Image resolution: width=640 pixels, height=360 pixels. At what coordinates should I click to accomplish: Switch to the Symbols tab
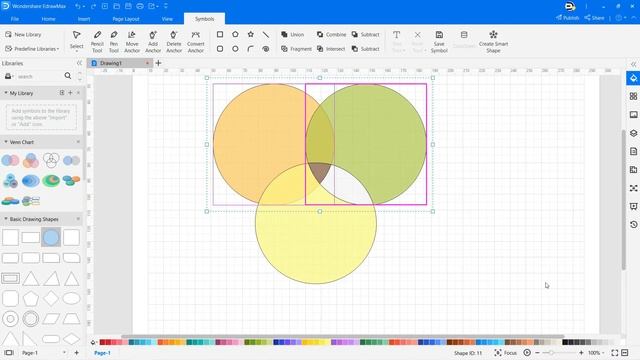coord(204,19)
